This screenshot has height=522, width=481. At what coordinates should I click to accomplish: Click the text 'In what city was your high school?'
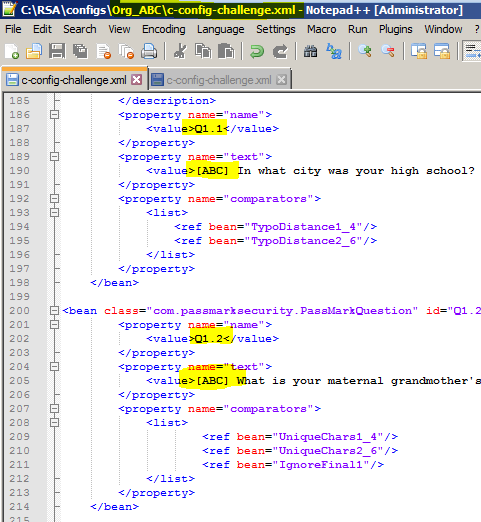tap(356, 171)
